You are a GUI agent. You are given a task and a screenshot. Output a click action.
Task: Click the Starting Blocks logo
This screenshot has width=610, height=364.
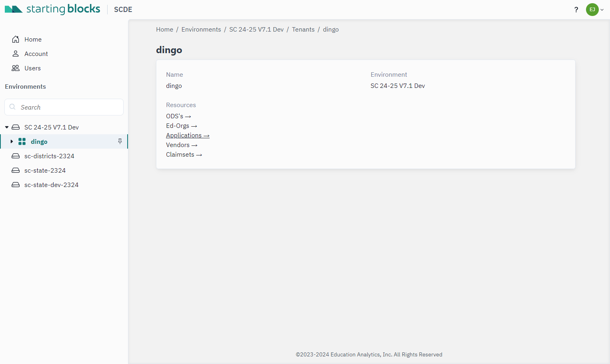pyautogui.click(x=52, y=9)
